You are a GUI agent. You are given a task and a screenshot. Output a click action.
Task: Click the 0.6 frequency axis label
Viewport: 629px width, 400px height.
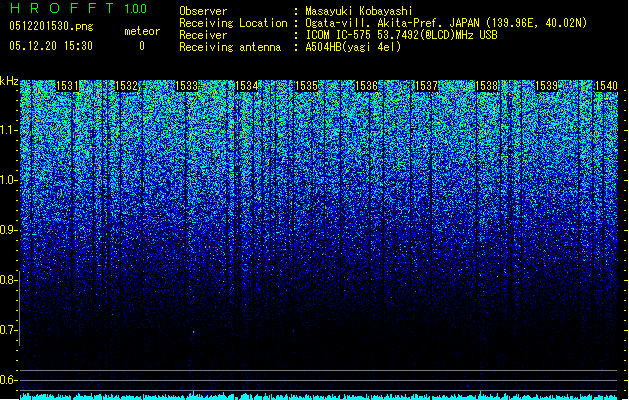click(x=8, y=380)
